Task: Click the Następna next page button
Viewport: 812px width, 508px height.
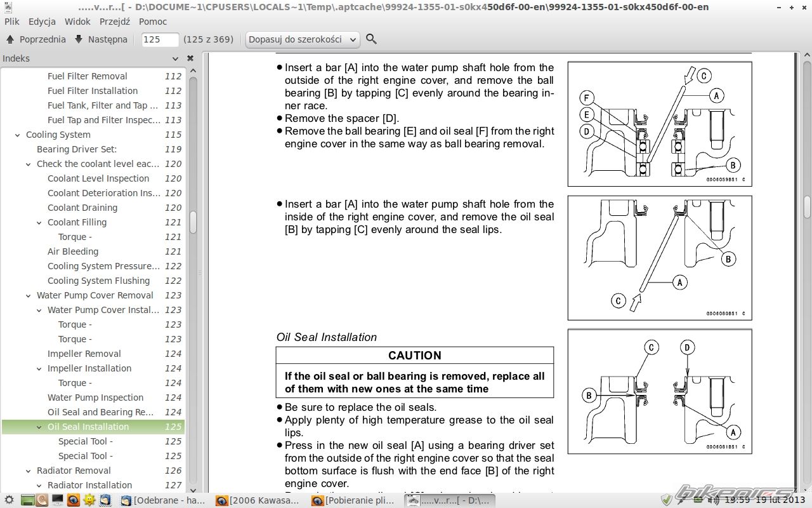Action: click(x=101, y=39)
